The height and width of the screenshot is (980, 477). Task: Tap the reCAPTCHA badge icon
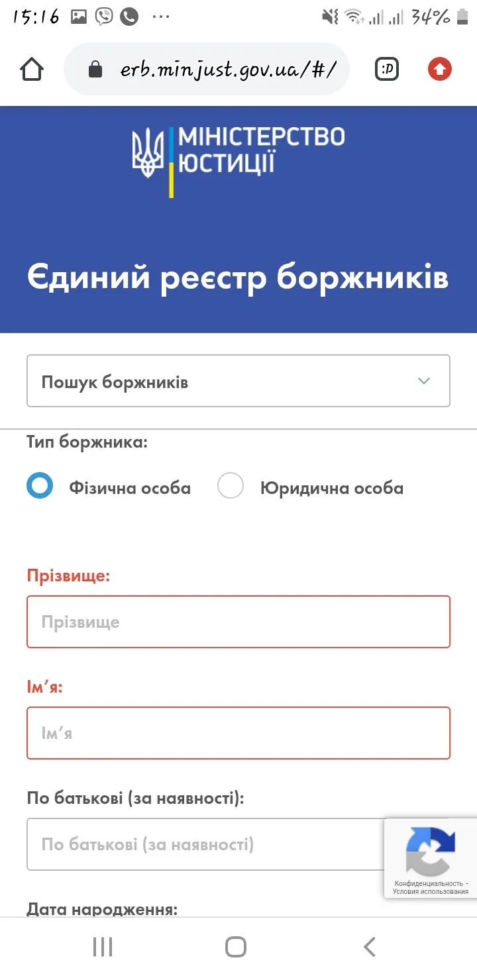coord(430,850)
